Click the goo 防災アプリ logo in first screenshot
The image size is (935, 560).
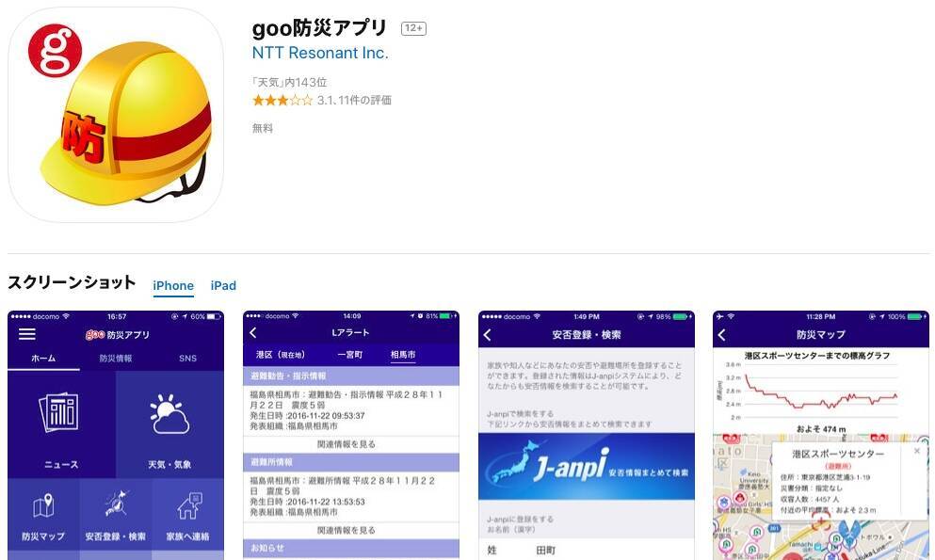tap(117, 335)
